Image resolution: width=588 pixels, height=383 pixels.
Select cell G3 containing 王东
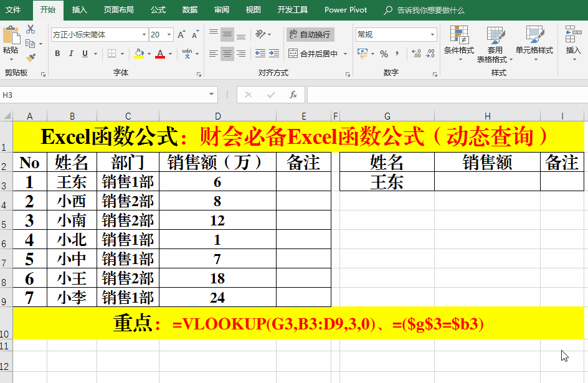pyautogui.click(x=387, y=181)
